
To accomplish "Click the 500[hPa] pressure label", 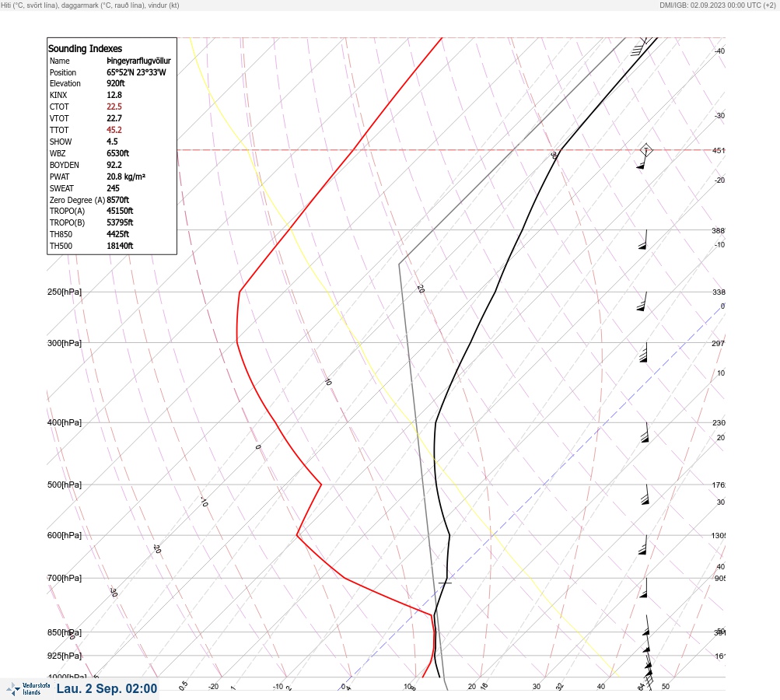I will coord(65,485).
